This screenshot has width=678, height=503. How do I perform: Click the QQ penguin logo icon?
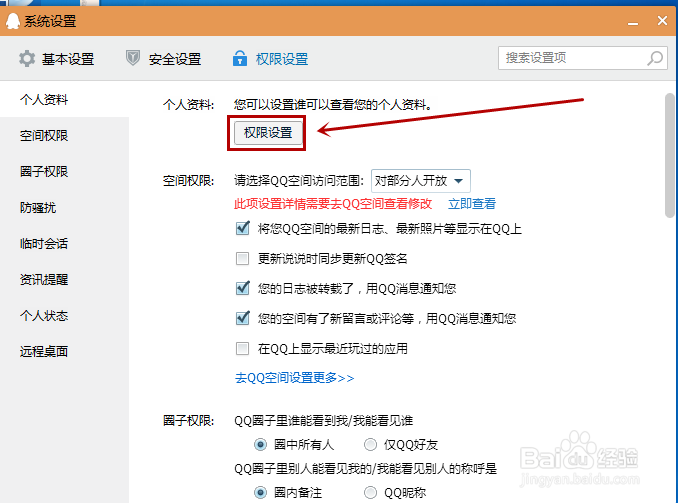(13, 20)
